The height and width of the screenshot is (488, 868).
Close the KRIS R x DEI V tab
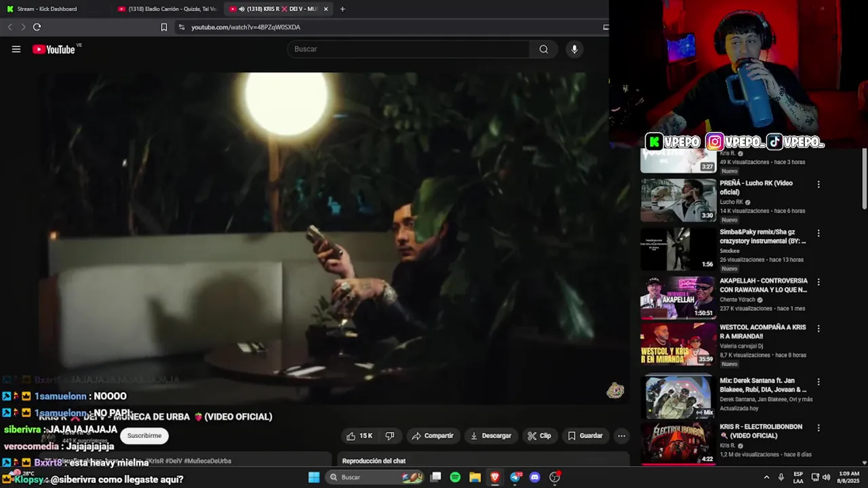point(326,9)
